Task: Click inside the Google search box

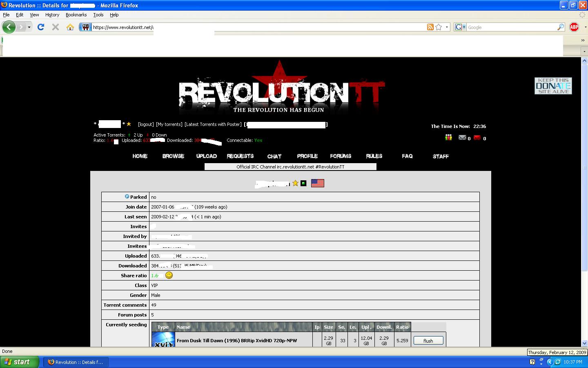Action: [512, 27]
